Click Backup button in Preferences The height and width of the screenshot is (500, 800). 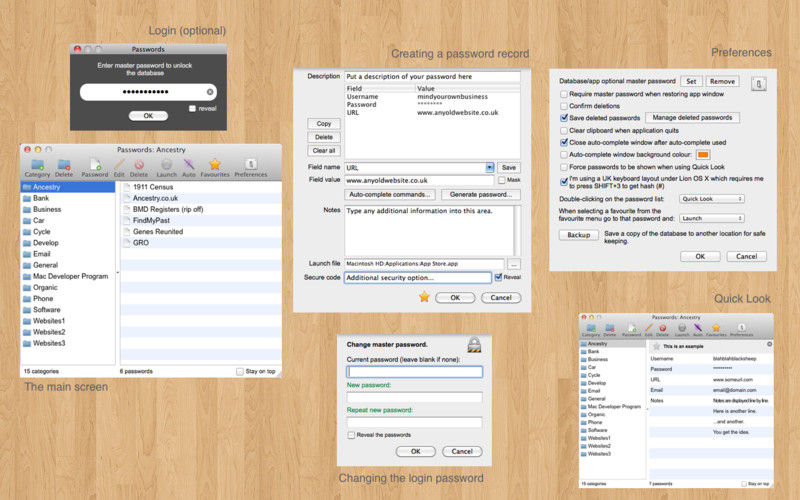pyautogui.click(x=579, y=235)
